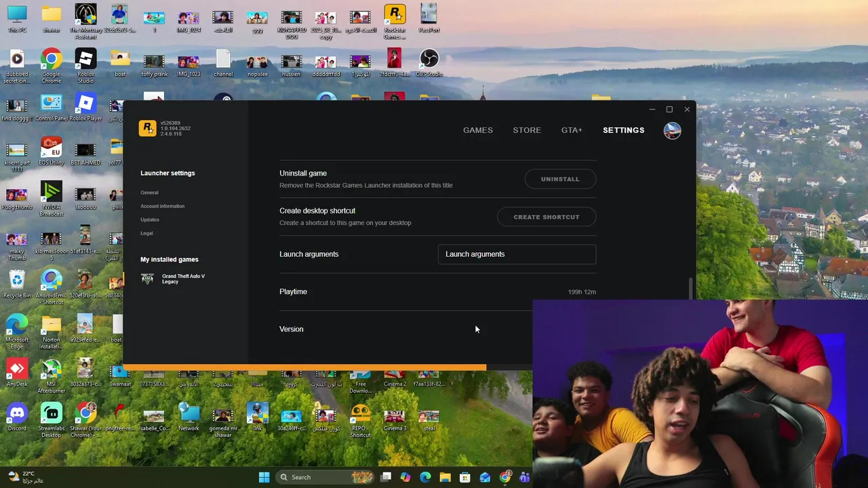Select the SETTINGS tab
This screenshot has width=868, height=488.
point(624,130)
